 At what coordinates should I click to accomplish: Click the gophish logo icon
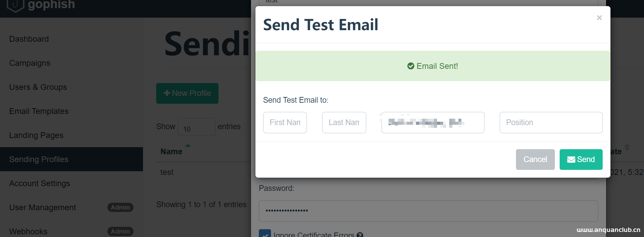15,5
